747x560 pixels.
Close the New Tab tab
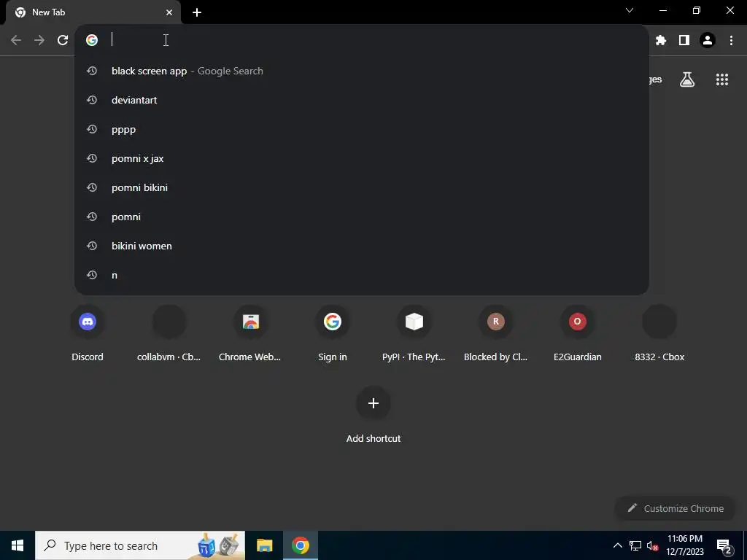pos(169,12)
